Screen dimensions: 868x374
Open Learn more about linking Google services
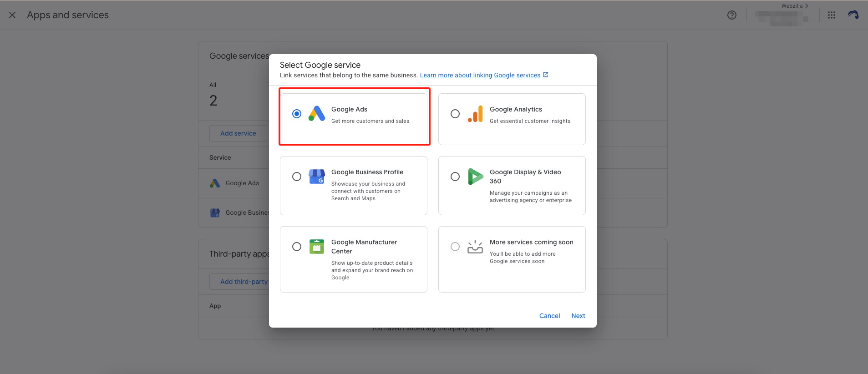[480, 76]
